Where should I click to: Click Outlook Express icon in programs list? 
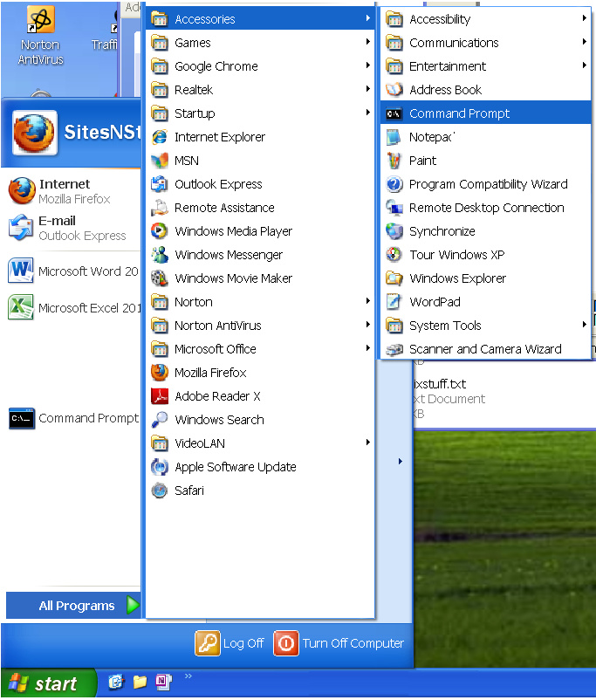[x=160, y=184]
